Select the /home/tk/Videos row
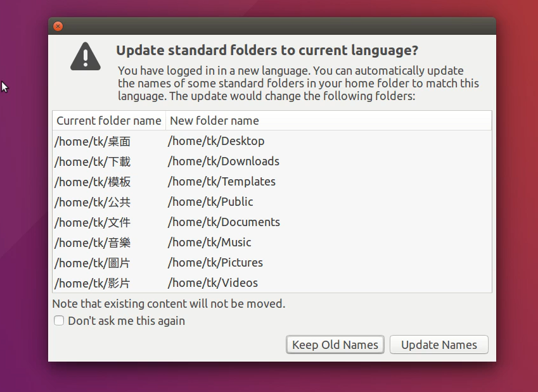538x392 pixels. coord(272,282)
